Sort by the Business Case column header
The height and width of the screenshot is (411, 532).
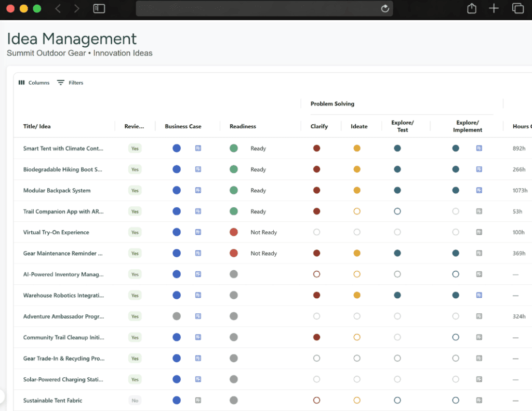coord(183,126)
